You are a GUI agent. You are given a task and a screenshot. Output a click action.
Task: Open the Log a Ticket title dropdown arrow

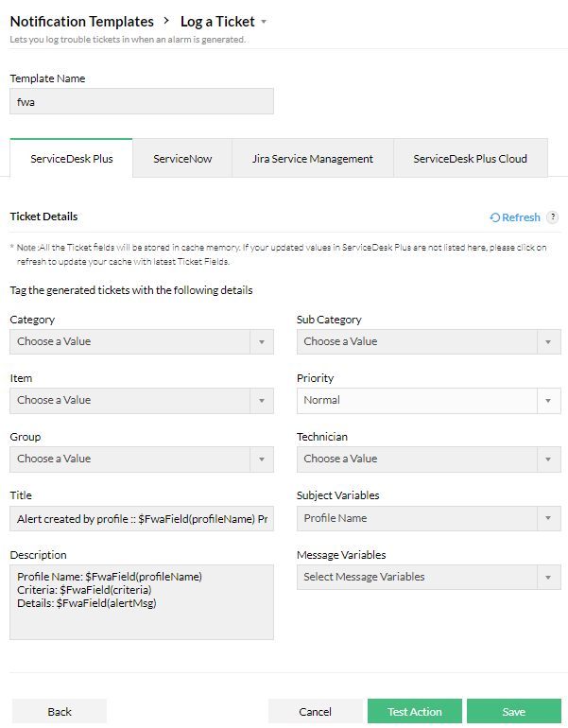point(264,22)
